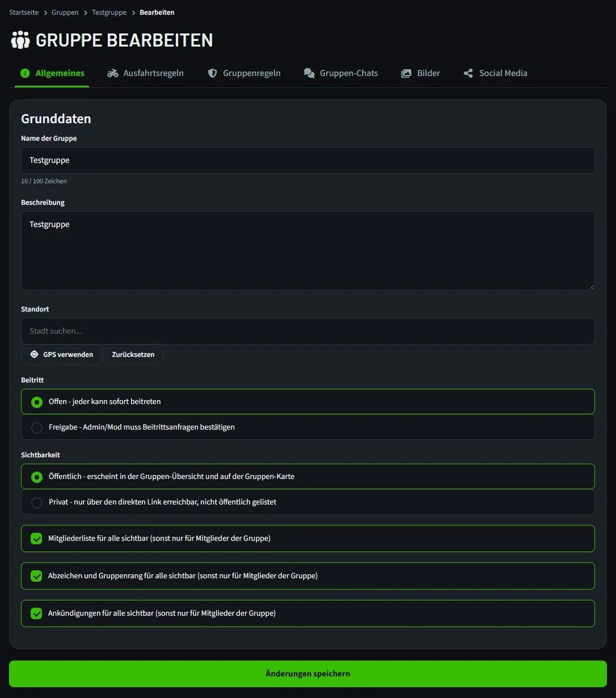Click the GPS crosshair icon

coord(35,354)
